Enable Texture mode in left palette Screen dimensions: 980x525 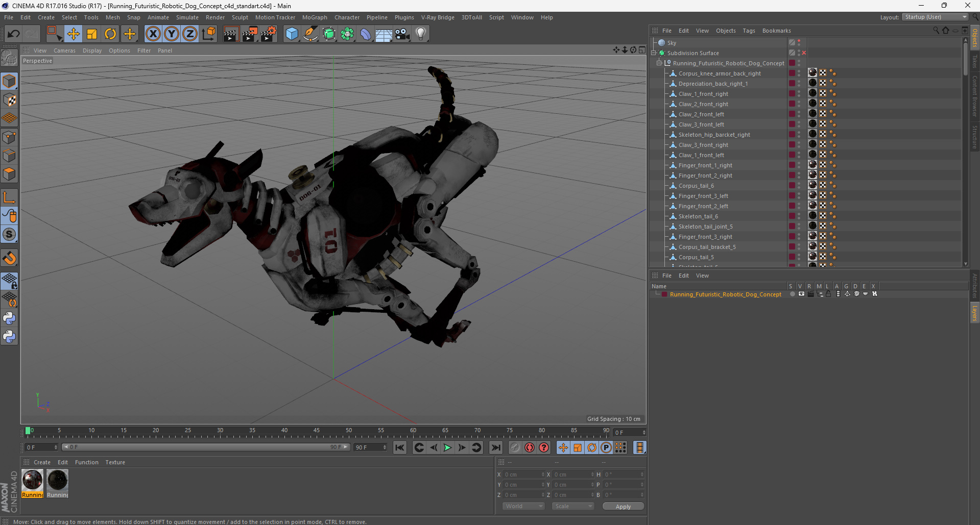tap(9, 100)
